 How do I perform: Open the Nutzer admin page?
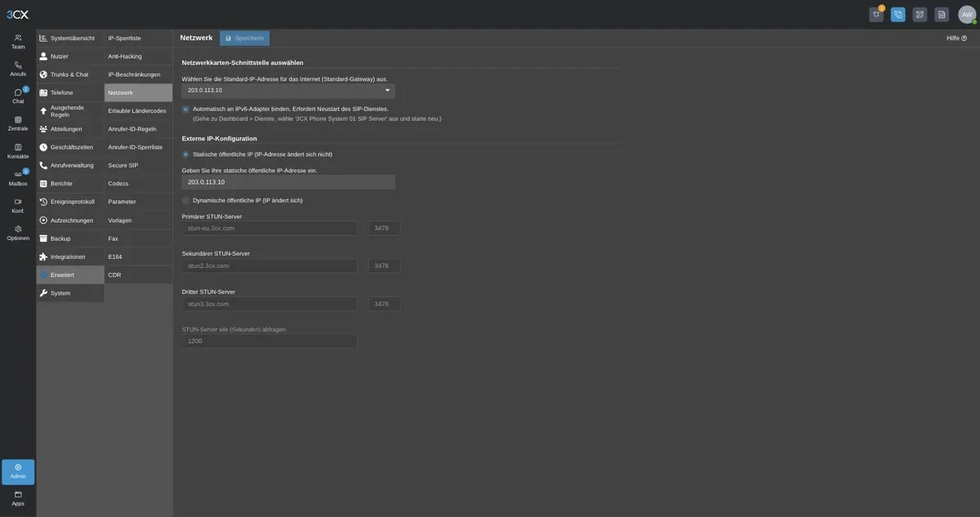pyautogui.click(x=70, y=56)
